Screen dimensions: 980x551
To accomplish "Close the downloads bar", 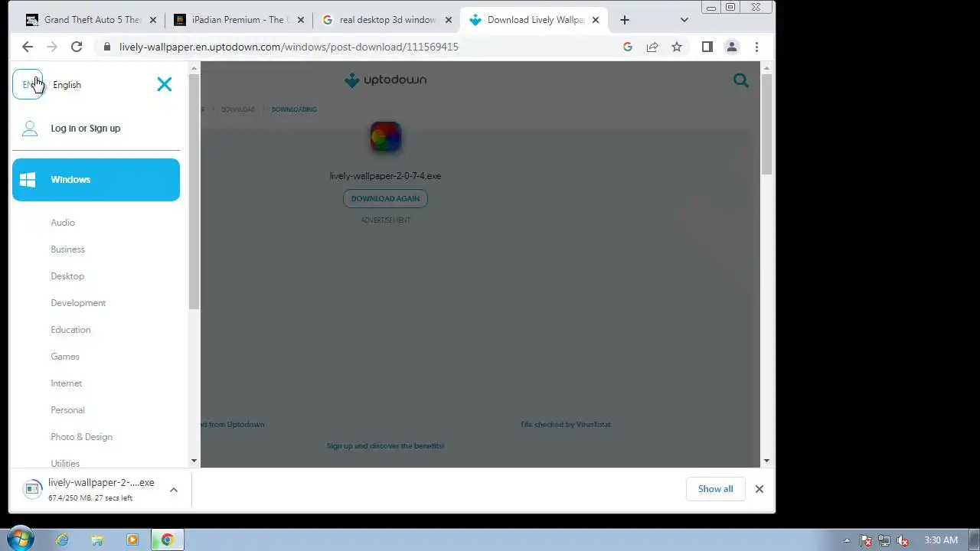I will click(x=759, y=489).
